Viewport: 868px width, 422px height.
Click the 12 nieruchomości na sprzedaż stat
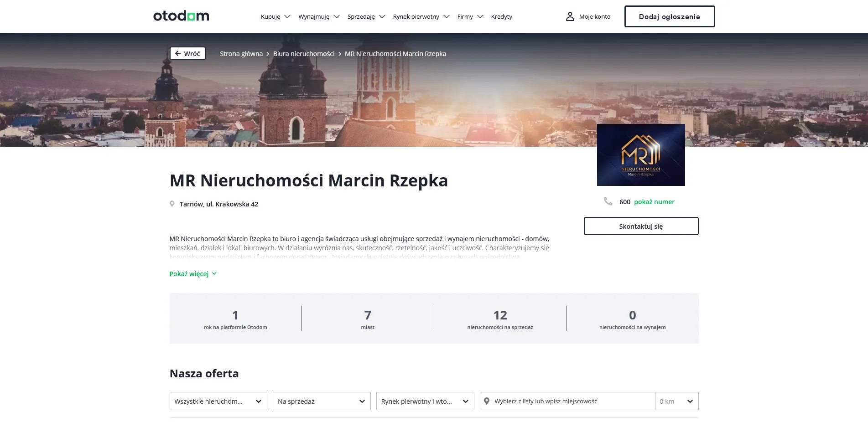pos(500,319)
